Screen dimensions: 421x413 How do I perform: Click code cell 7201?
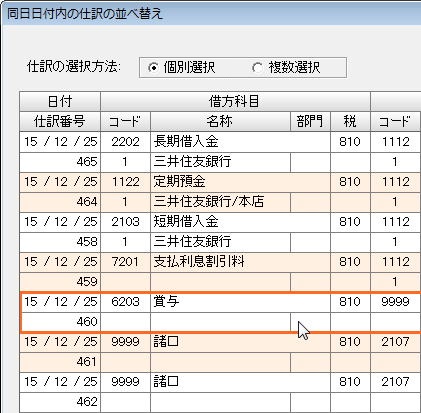[x=125, y=262]
